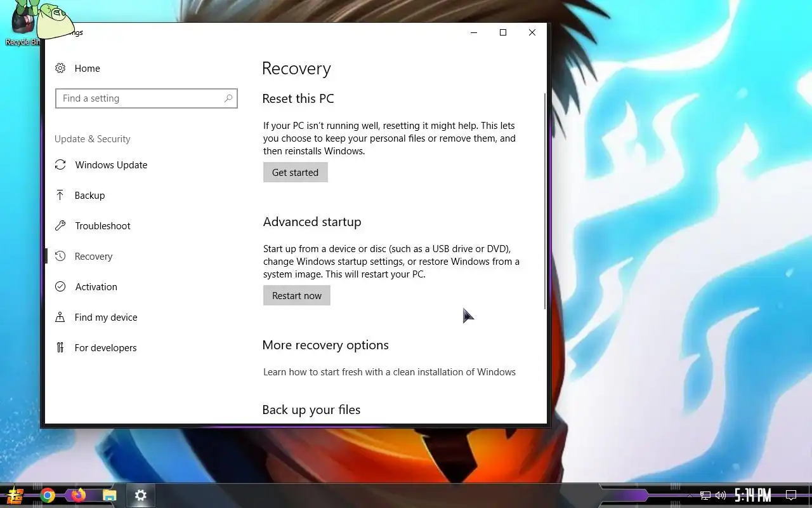Image resolution: width=812 pixels, height=508 pixels.
Task: Go to Home in Settings
Action: click(88, 68)
